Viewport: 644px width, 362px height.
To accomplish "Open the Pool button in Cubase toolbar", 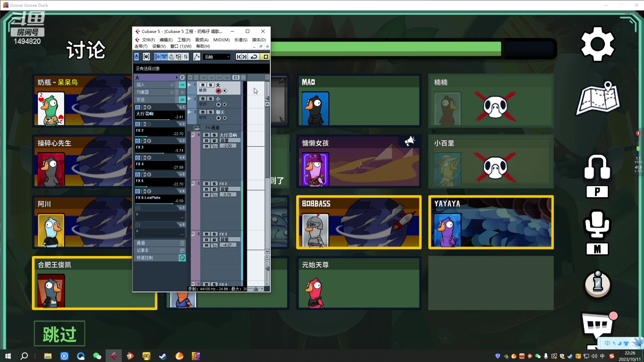I will click(x=178, y=57).
